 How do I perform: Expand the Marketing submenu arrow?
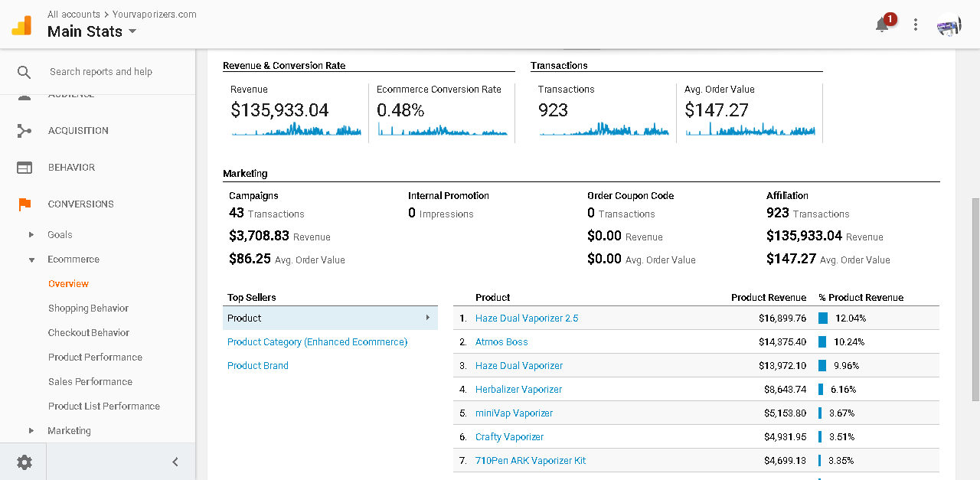point(31,431)
